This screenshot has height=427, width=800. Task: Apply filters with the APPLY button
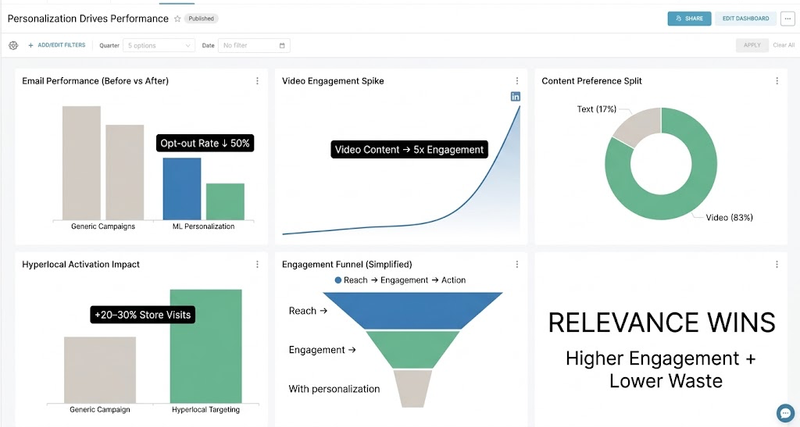coord(752,45)
